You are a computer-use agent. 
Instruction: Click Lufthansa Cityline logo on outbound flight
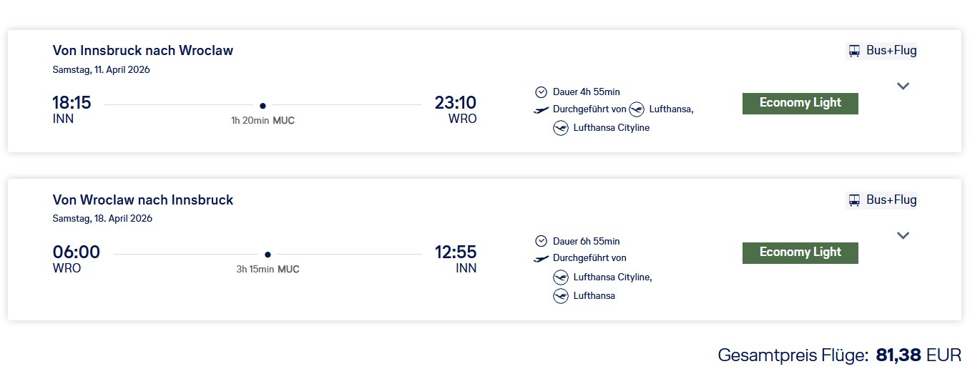(561, 128)
